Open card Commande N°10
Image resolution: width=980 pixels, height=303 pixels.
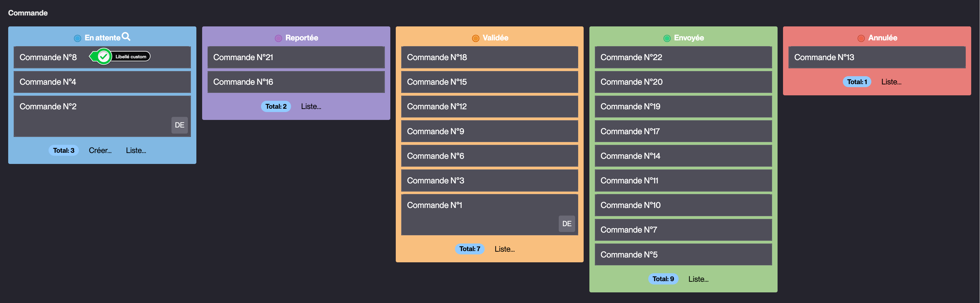683,205
